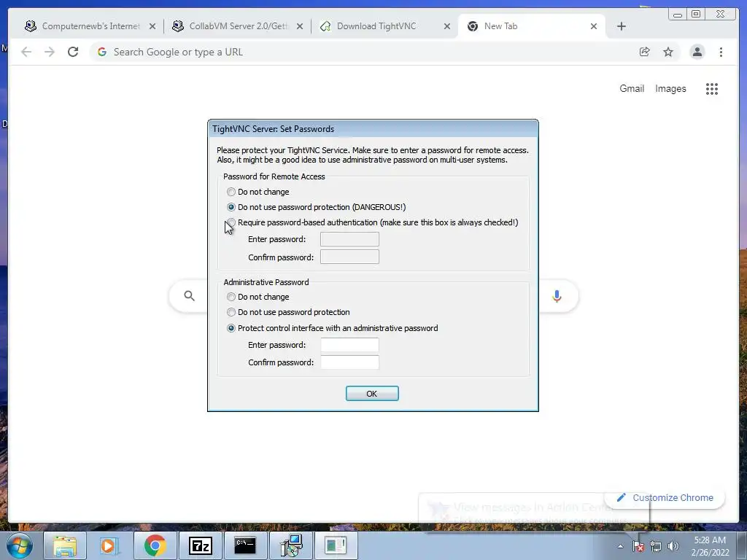Close the CollabVM Server 2.0 tab
747x560 pixels.
(x=300, y=26)
